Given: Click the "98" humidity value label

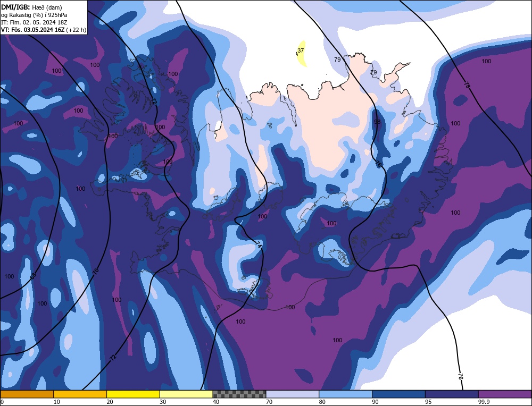Looking at the screenshot, I should (x=377, y=122).
